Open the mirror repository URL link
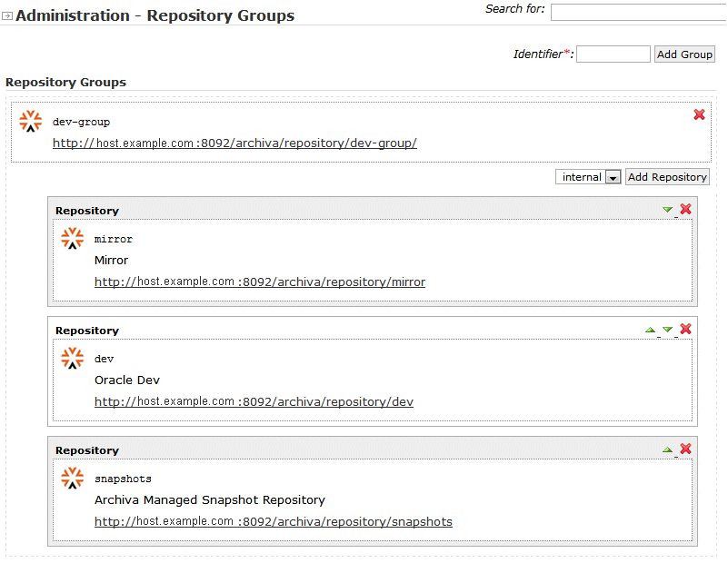The height and width of the screenshot is (563, 728). 260,281
